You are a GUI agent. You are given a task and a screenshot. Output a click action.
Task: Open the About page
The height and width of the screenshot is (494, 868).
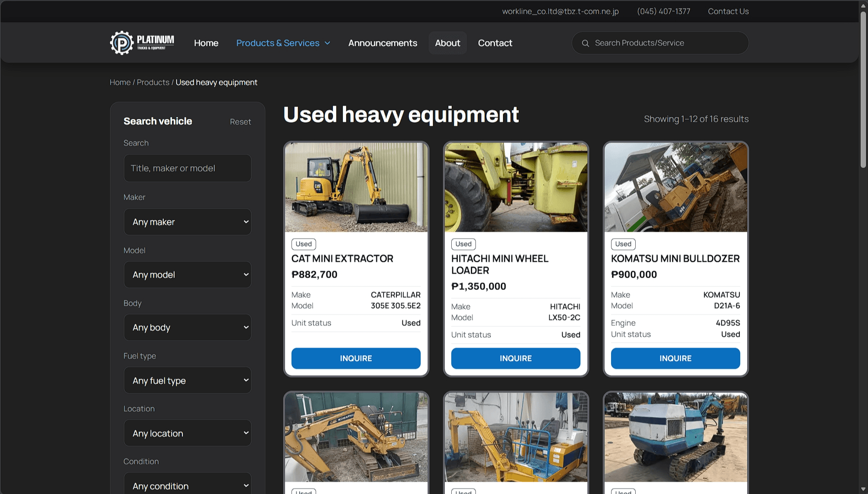[x=447, y=43]
